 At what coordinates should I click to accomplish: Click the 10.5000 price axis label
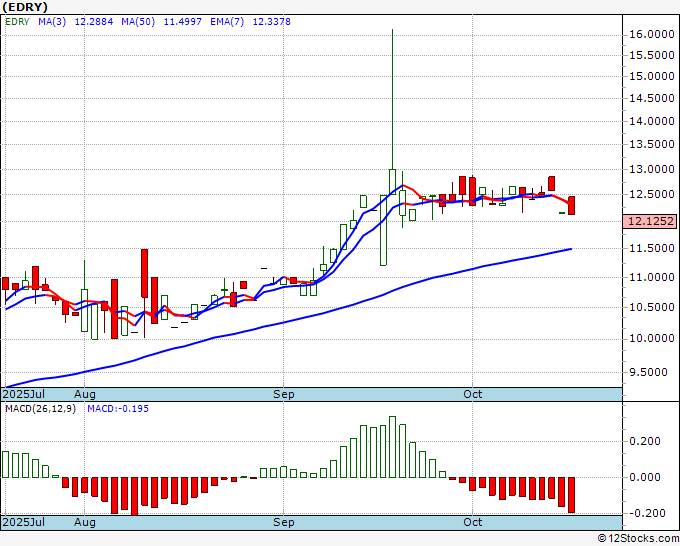click(651, 307)
